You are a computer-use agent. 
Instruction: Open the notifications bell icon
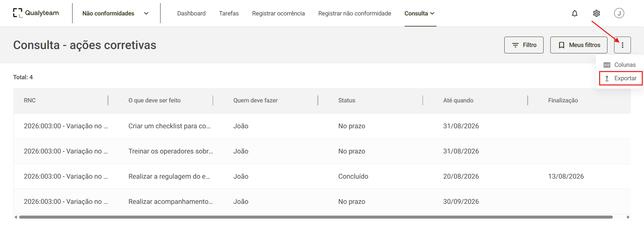click(x=574, y=13)
